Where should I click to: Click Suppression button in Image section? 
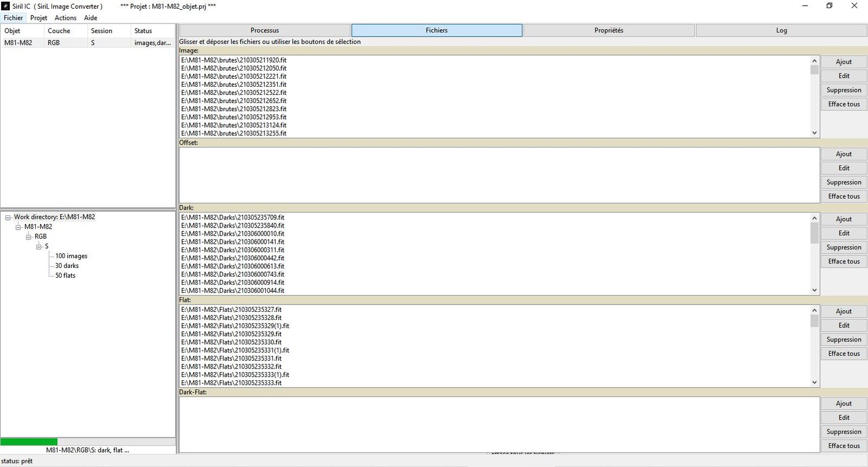click(x=844, y=90)
